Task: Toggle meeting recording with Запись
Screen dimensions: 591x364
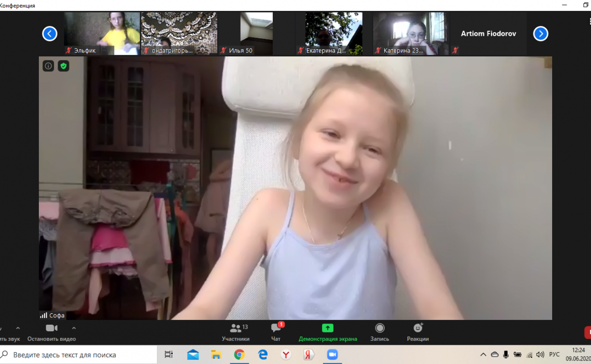Action: pyautogui.click(x=379, y=332)
